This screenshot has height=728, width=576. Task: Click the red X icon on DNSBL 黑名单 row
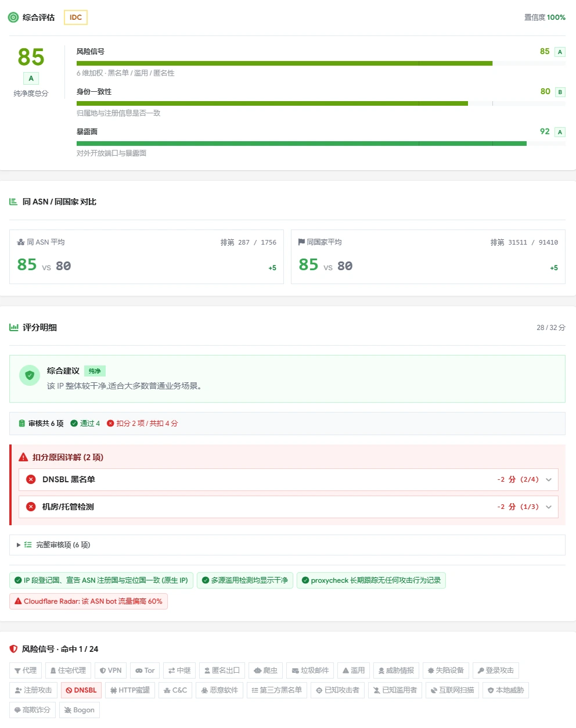pos(31,479)
